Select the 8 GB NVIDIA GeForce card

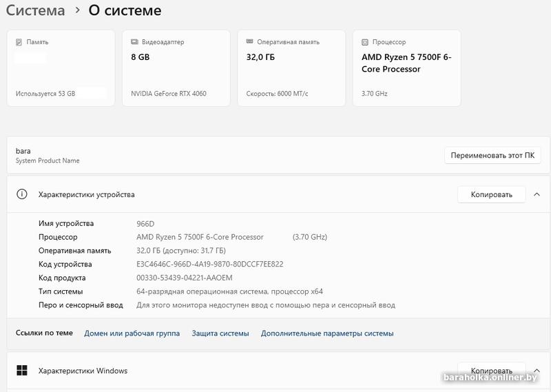(176, 68)
